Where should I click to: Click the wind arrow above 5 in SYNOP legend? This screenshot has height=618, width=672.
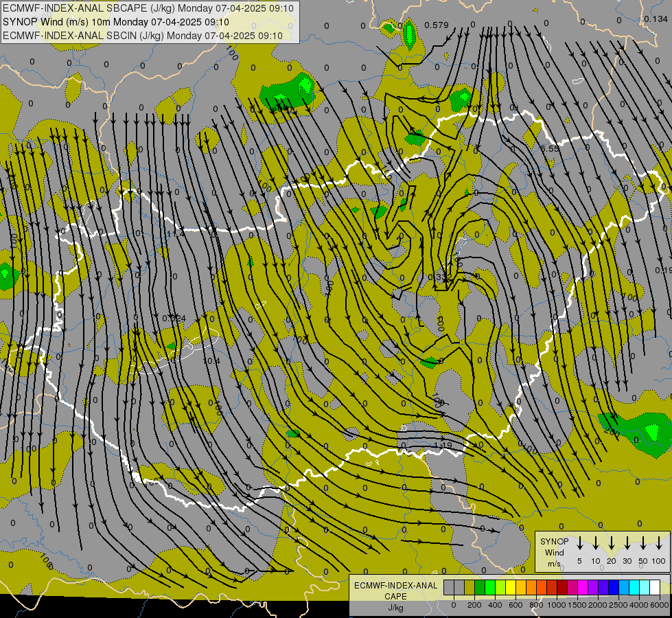(x=579, y=543)
